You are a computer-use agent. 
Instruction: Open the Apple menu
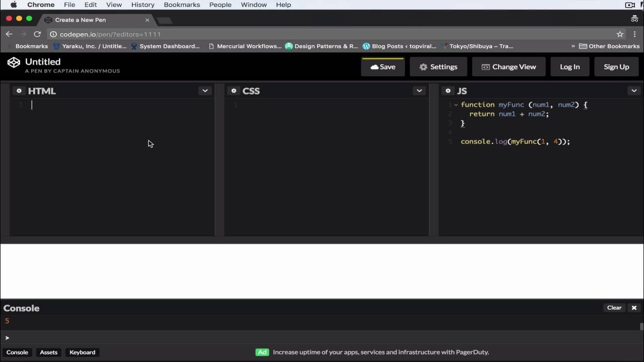pyautogui.click(x=14, y=5)
